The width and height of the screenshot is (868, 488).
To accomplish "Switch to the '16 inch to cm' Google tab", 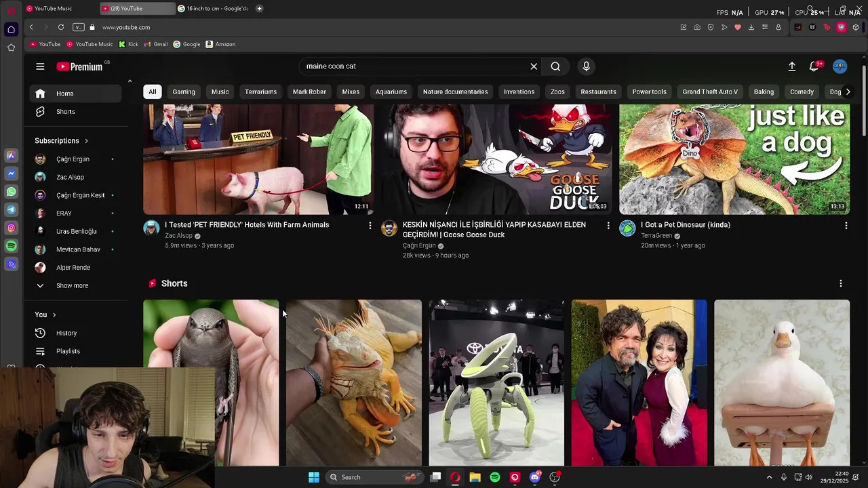I will [213, 9].
